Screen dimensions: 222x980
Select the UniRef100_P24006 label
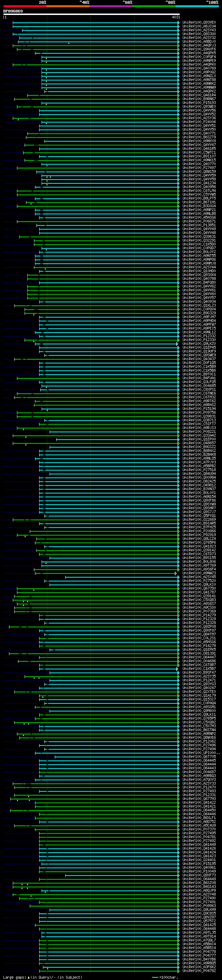199,122
